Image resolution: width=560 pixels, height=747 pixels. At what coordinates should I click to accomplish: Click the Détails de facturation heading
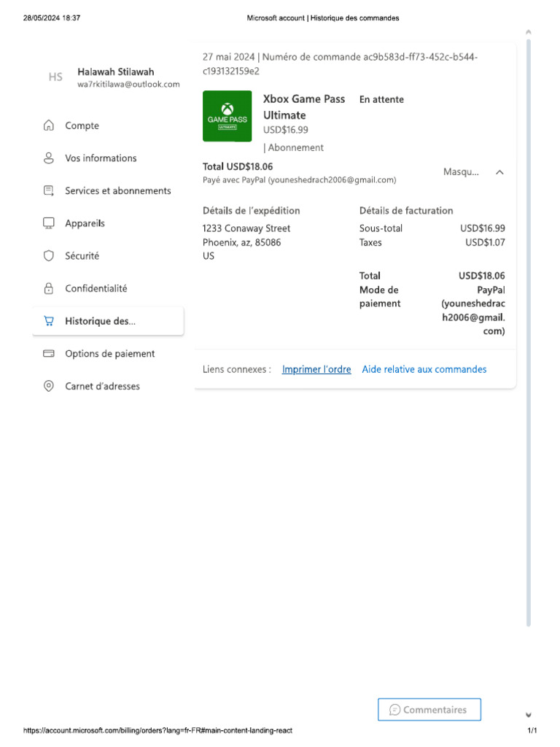406,211
